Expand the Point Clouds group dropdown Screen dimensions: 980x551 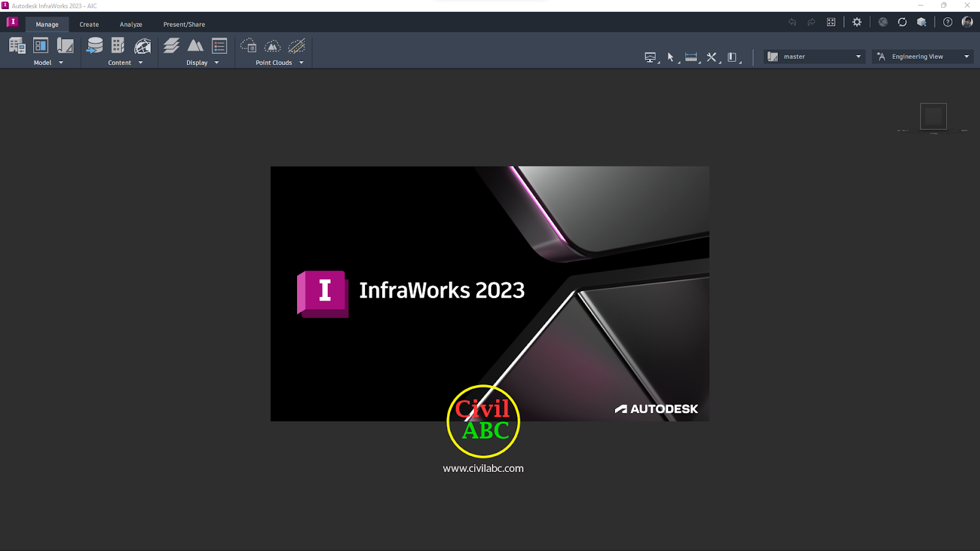pos(301,62)
